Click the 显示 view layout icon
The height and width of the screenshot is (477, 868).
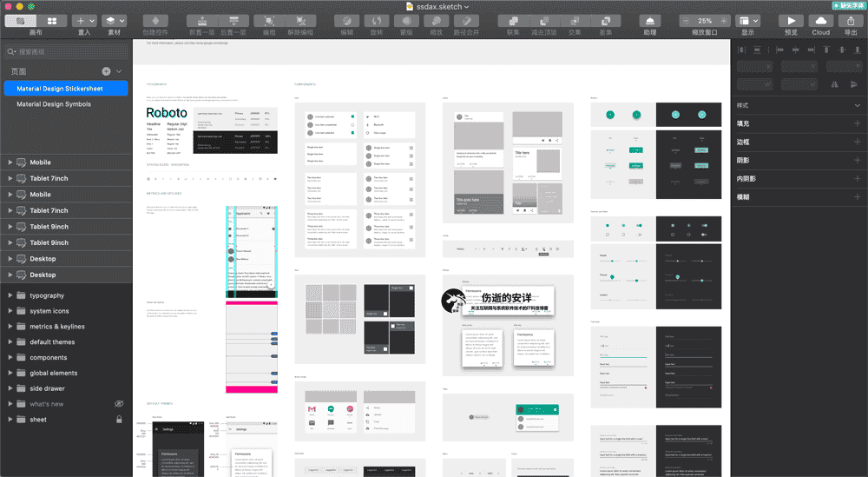744,21
